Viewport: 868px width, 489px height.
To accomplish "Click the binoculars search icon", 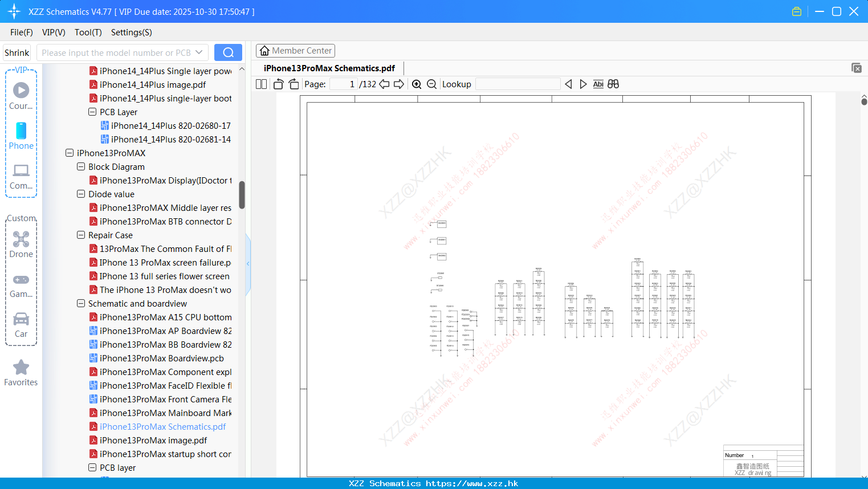I will click(x=613, y=84).
